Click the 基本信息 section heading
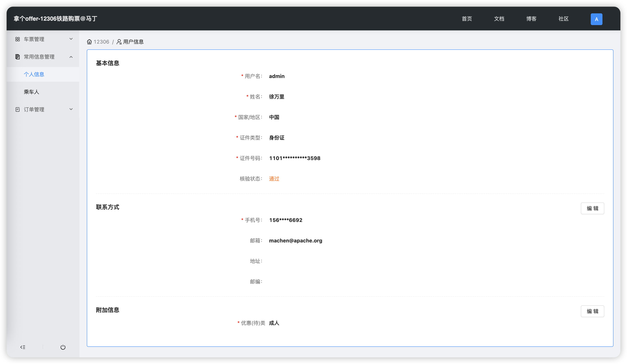This screenshot has height=364, width=627. pos(107,63)
